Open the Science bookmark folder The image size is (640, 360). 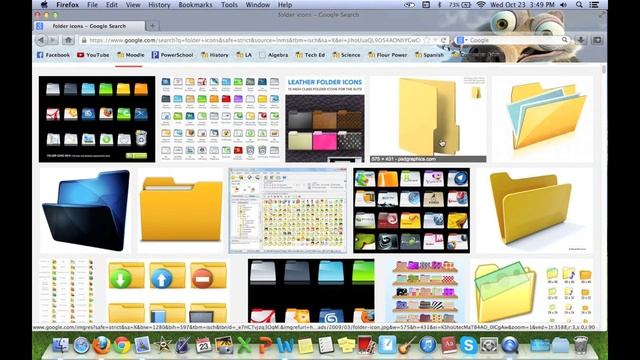[346, 55]
